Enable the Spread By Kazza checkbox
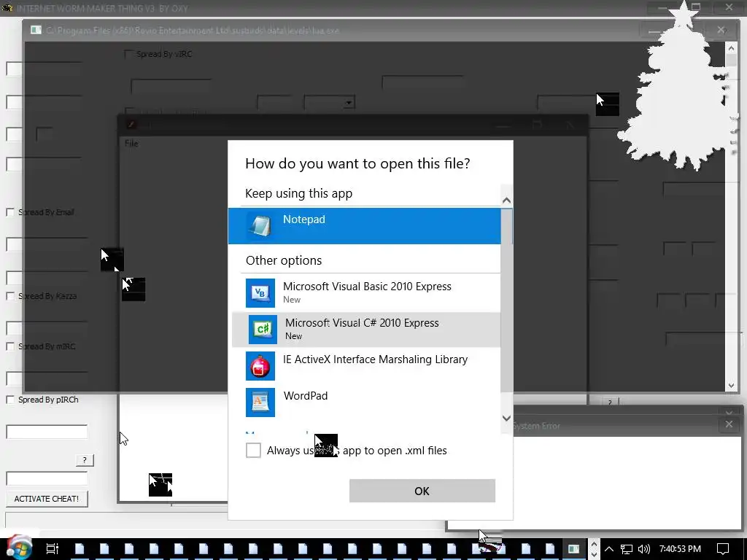The height and width of the screenshot is (560, 747). (10, 296)
